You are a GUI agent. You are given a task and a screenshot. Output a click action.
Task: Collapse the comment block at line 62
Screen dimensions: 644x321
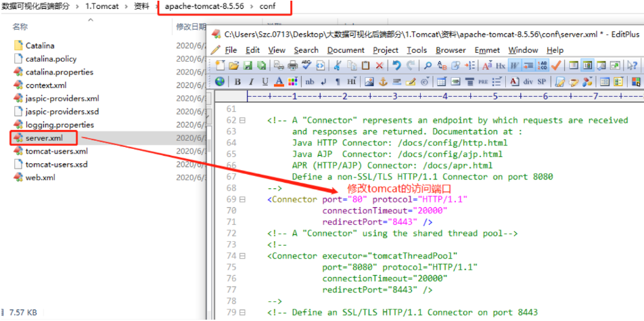point(242,121)
